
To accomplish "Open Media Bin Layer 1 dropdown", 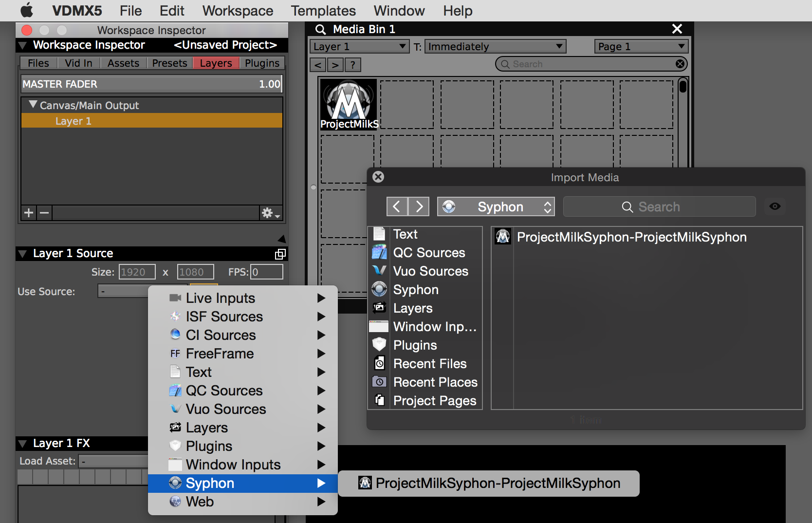I will [359, 47].
